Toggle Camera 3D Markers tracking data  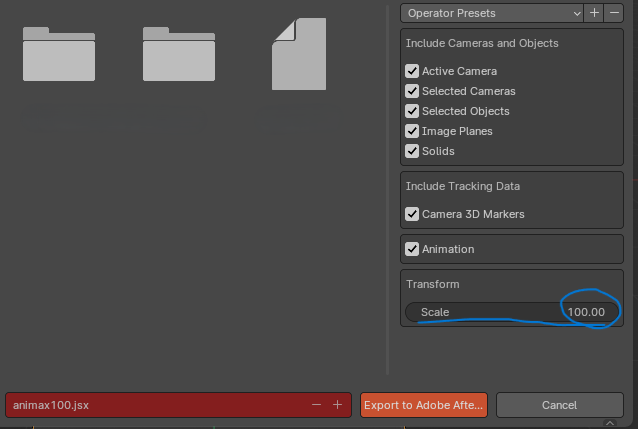click(412, 214)
